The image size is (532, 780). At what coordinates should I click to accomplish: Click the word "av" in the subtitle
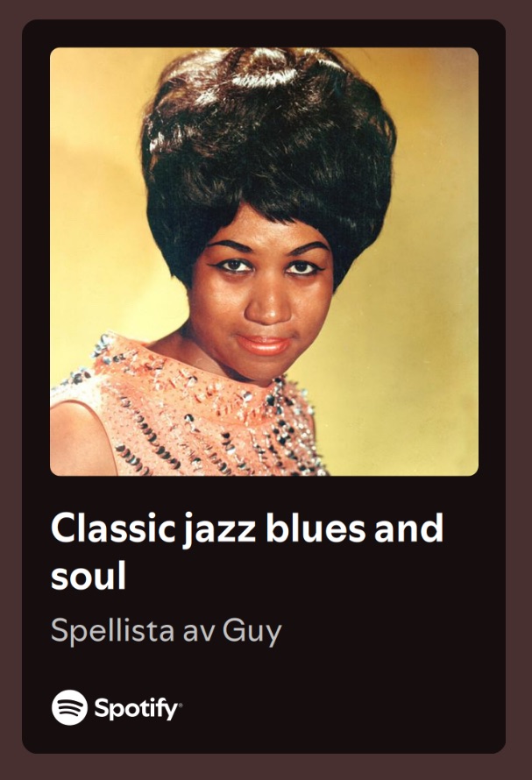click(199, 632)
